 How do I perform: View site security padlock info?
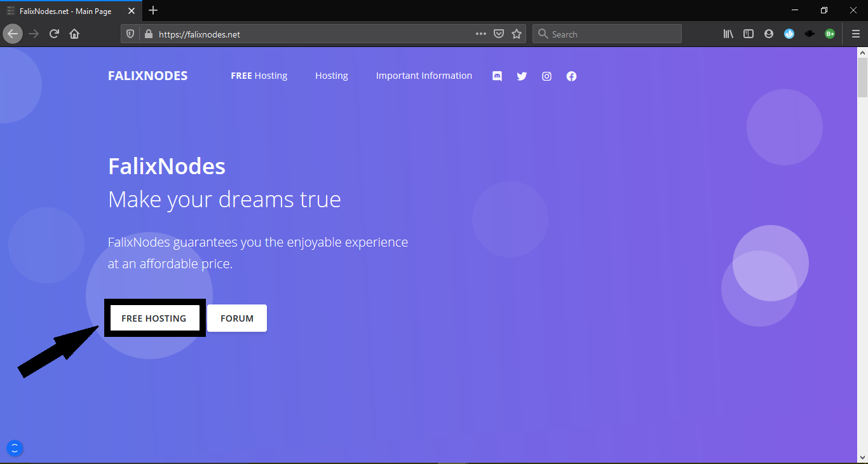click(x=149, y=34)
